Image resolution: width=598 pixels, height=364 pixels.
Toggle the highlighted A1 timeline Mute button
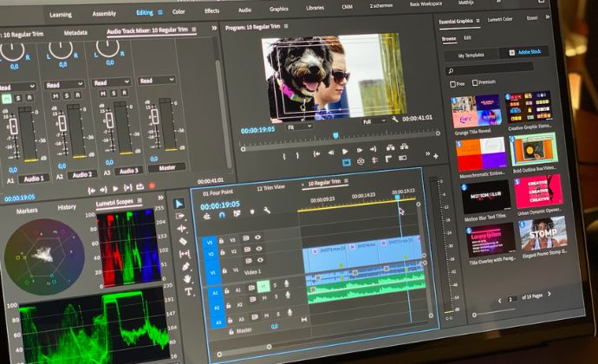(263, 286)
